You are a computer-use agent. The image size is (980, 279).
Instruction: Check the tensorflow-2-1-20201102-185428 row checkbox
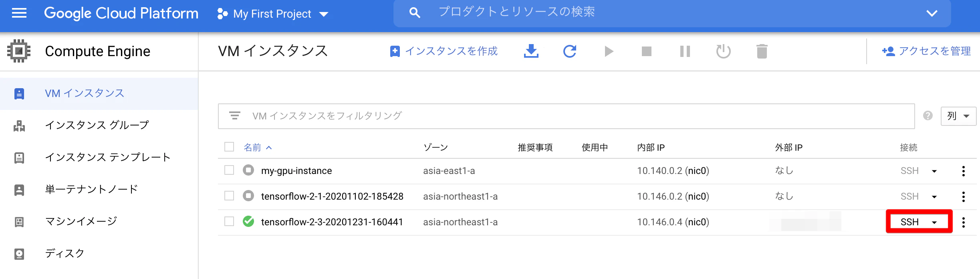pos(229,196)
